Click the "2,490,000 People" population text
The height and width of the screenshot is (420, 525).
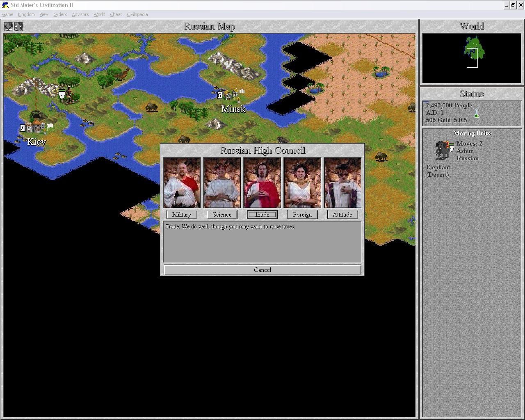point(449,105)
